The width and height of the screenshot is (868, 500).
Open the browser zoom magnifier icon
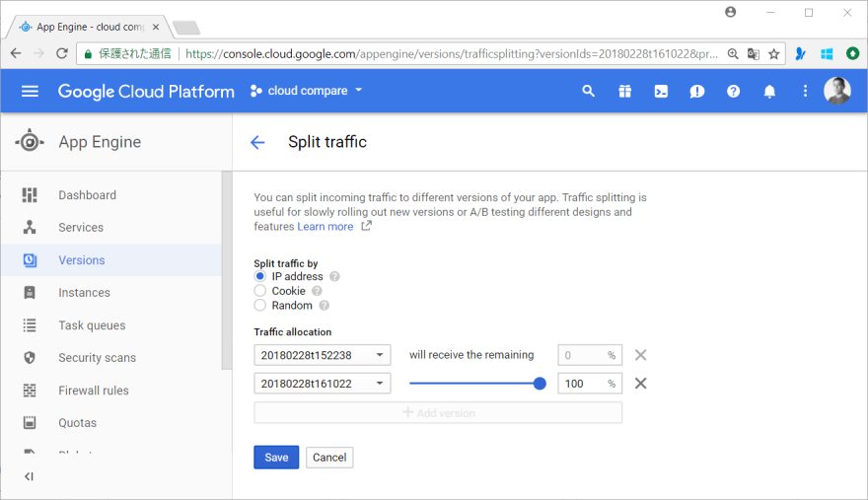click(x=733, y=53)
